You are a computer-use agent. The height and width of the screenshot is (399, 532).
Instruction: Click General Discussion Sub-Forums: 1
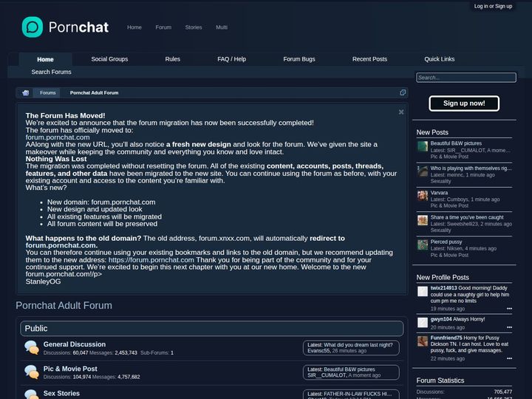157,353
